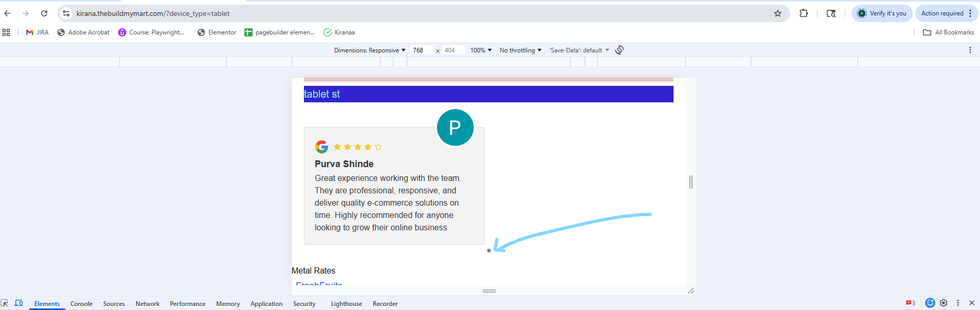Click the Action required button
980x310 pixels.
(942, 13)
